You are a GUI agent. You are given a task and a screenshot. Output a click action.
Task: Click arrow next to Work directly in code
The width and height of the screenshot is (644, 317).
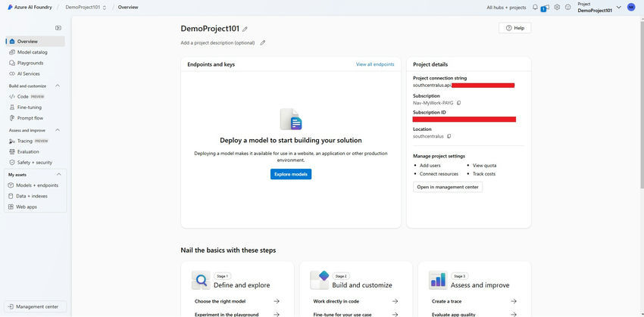pos(395,301)
